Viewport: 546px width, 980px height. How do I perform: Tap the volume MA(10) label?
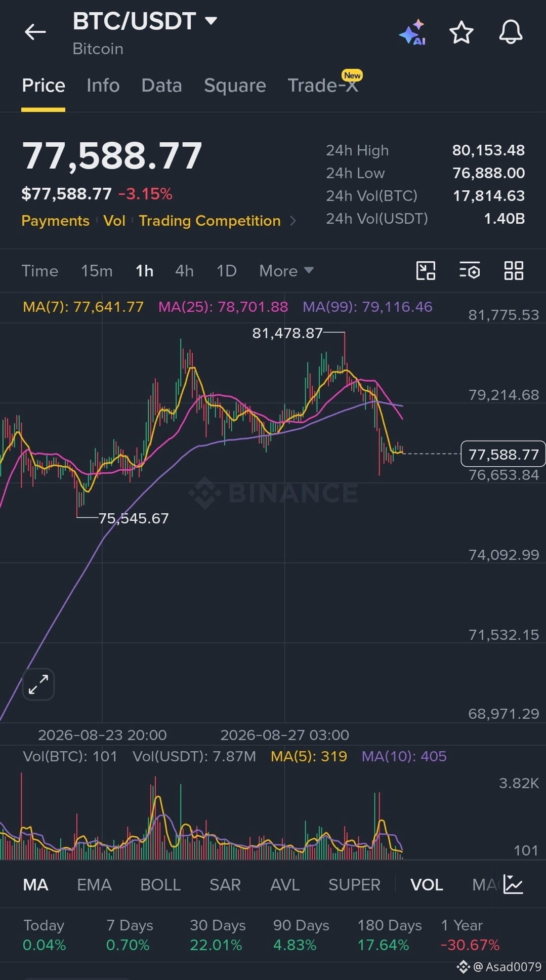pos(404,756)
